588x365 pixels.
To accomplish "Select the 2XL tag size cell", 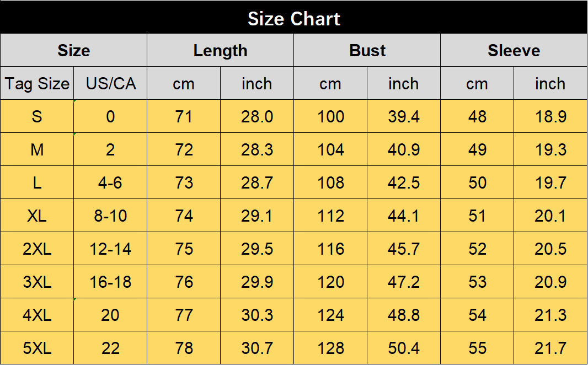I will [x=37, y=249].
